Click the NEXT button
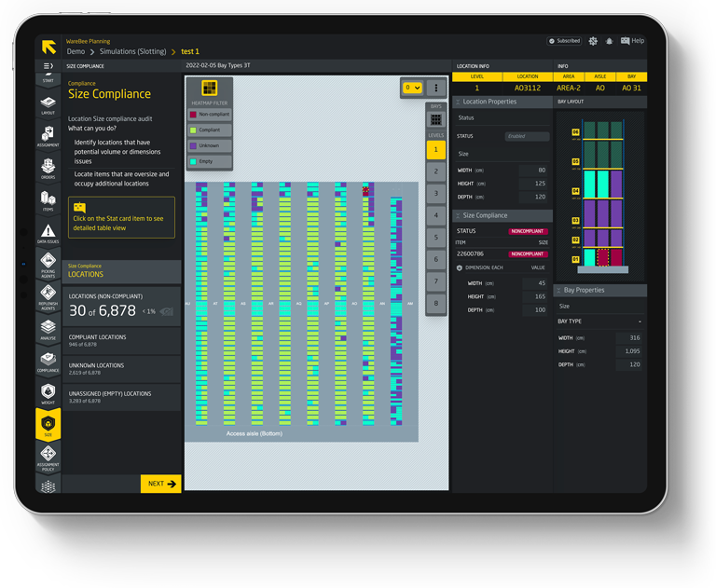 [x=161, y=484]
